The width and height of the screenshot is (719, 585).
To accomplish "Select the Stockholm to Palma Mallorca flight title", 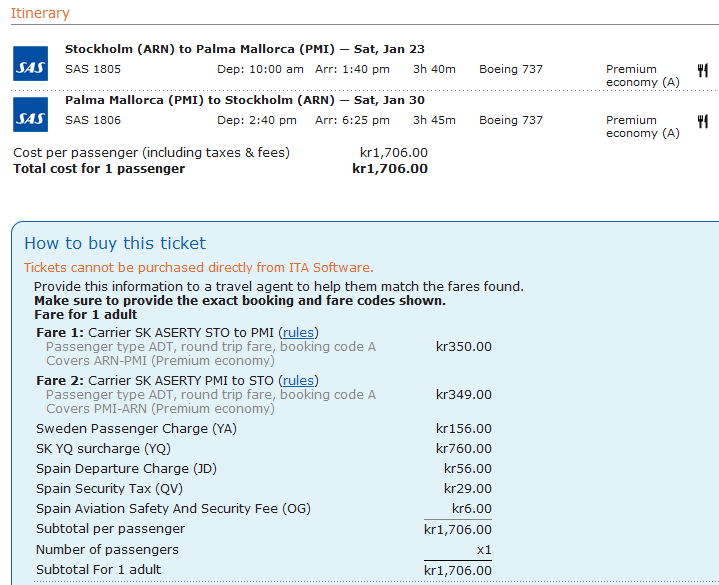I will 246,49.
